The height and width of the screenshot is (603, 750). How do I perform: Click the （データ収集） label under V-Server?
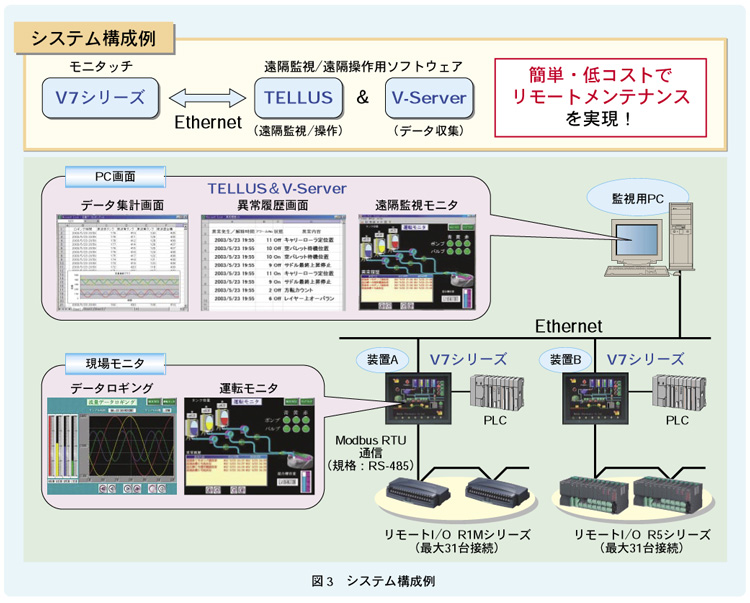(429, 131)
